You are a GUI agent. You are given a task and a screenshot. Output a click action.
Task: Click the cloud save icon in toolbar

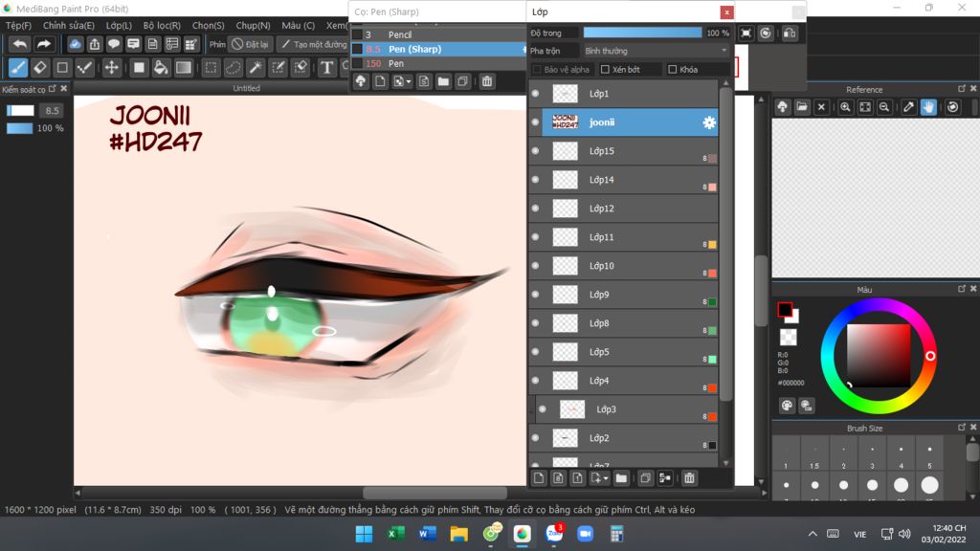75,44
